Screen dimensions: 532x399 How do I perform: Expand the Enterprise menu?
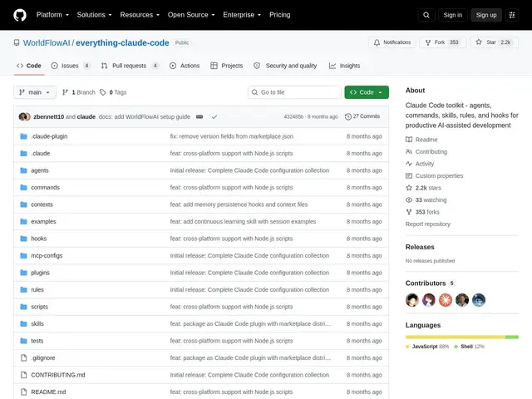point(242,15)
